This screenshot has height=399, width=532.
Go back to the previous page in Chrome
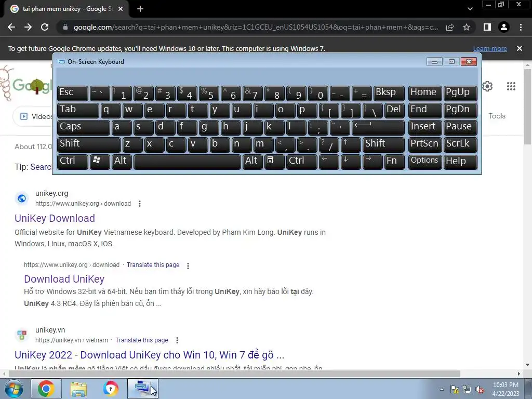point(11,27)
